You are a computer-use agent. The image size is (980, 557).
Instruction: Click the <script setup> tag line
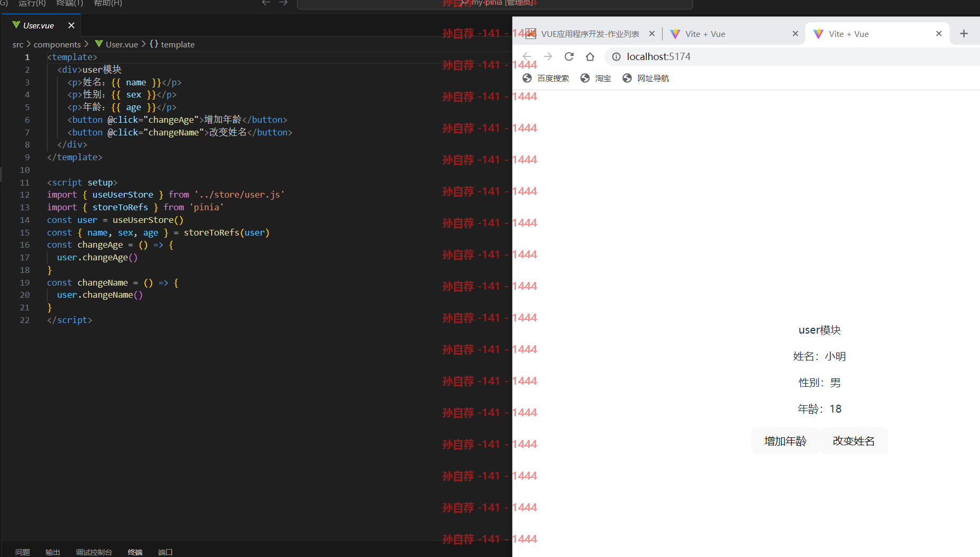coord(82,182)
